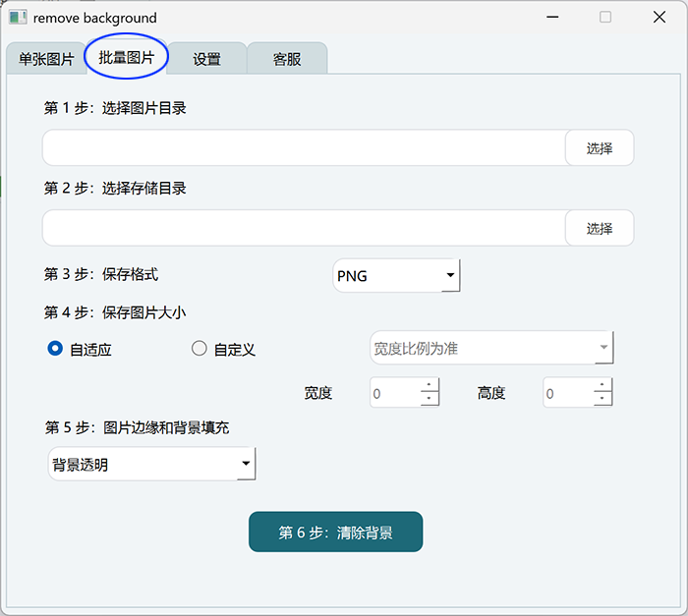Focus the image directory path field
688x616 pixels.
(304, 147)
